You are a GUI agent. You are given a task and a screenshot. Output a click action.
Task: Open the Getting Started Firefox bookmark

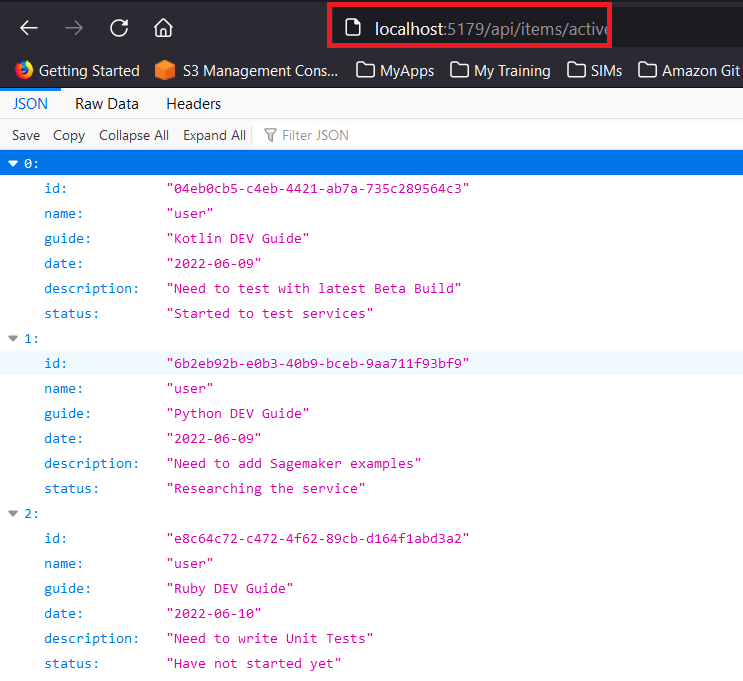tap(78, 70)
